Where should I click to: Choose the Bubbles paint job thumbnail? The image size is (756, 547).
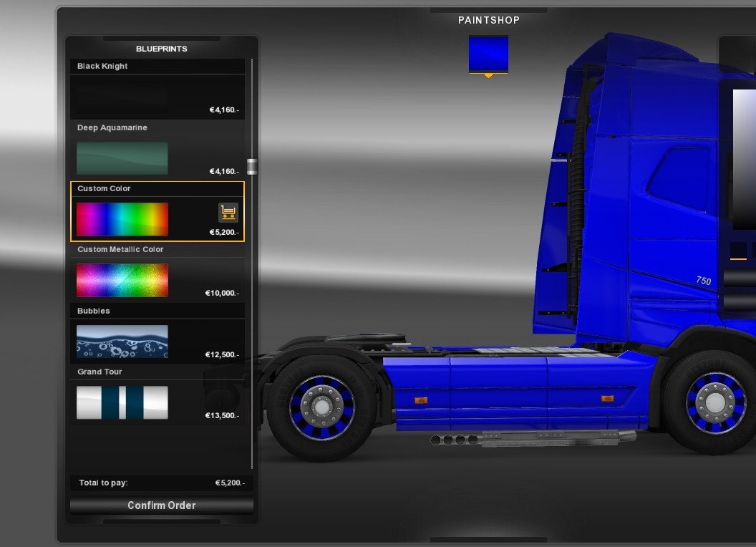(122, 342)
